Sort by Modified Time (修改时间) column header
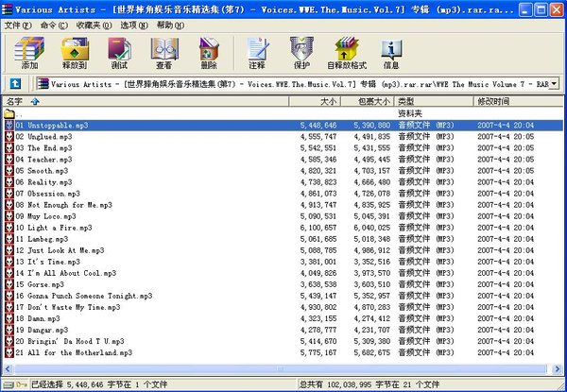The width and height of the screenshot is (567, 392). pos(518,101)
